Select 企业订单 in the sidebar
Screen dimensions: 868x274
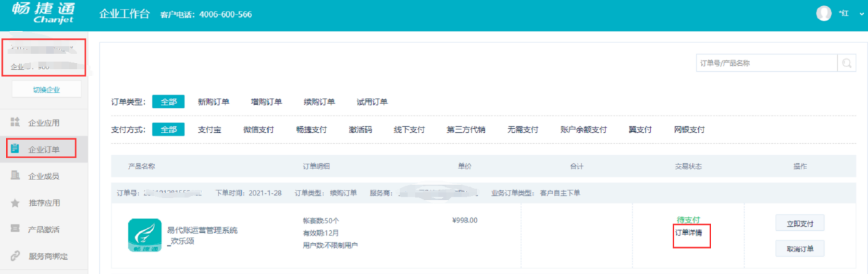(44, 149)
